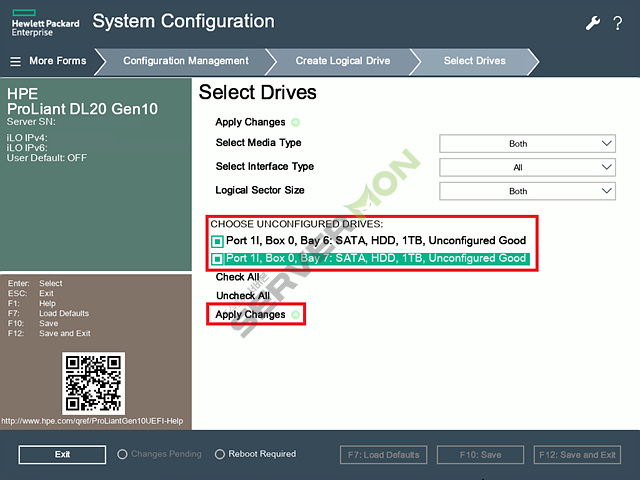The width and height of the screenshot is (640, 480).
Task: Click the User Default: OFF text
Action: pyautogui.click(x=47, y=158)
